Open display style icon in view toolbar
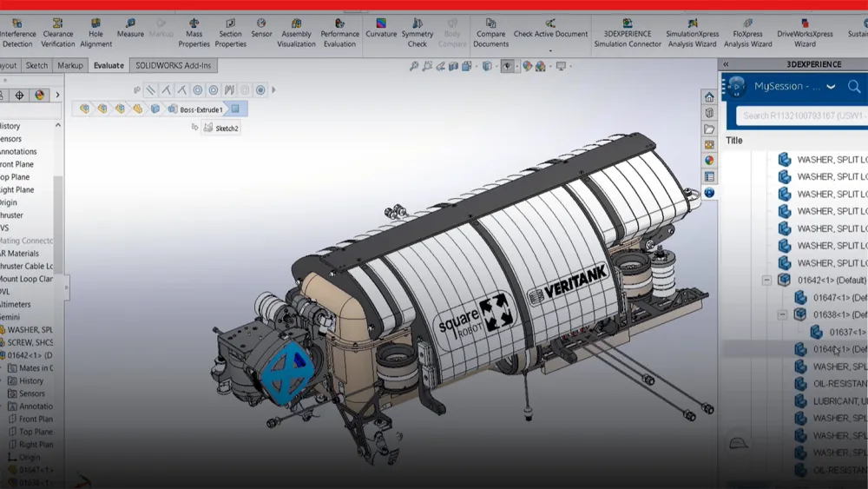 pos(487,67)
